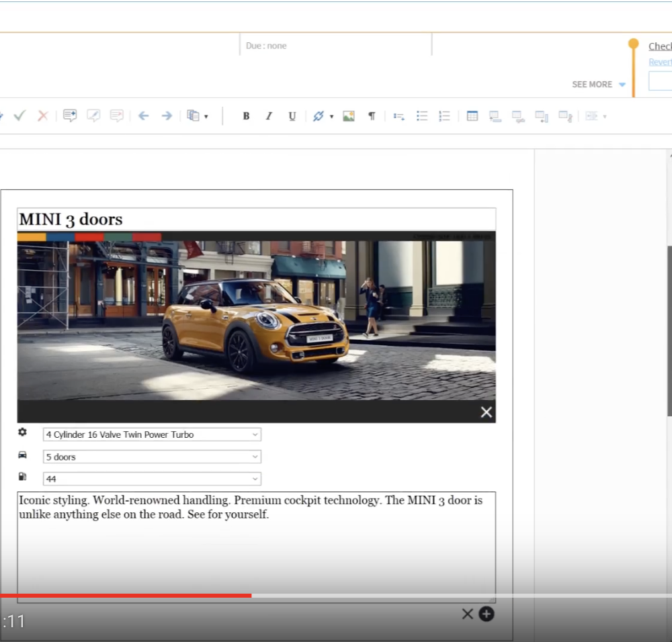672x642 pixels.
Task: Click the green checkmark accept icon
Action: click(x=19, y=116)
